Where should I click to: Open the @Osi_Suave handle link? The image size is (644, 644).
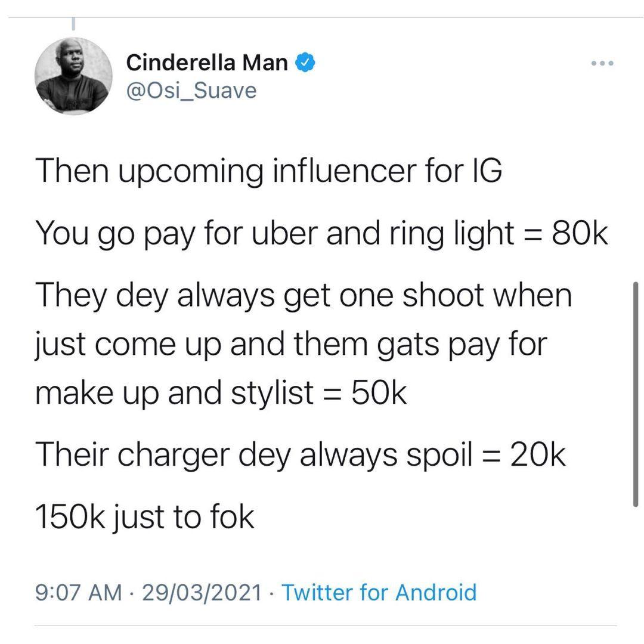point(191,91)
